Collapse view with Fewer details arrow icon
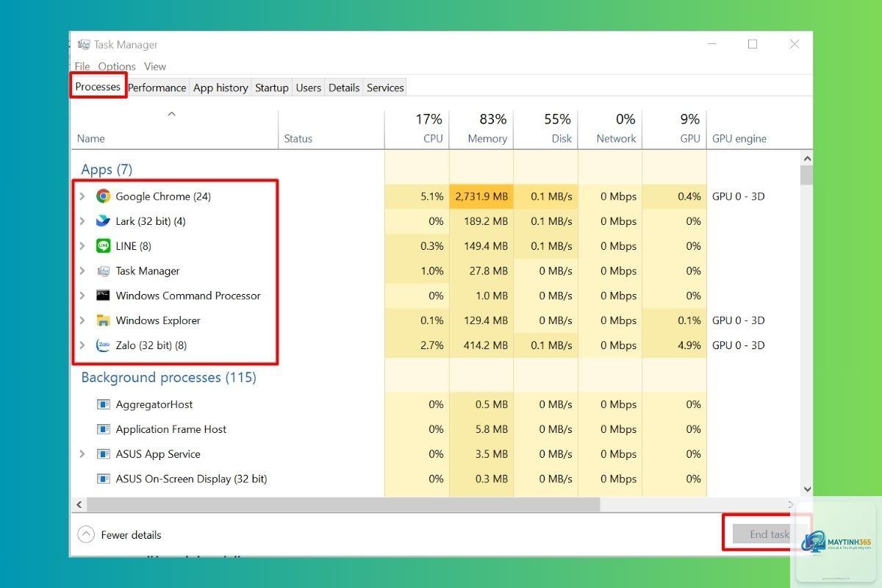Screen dimensions: 882x588 coord(86,534)
